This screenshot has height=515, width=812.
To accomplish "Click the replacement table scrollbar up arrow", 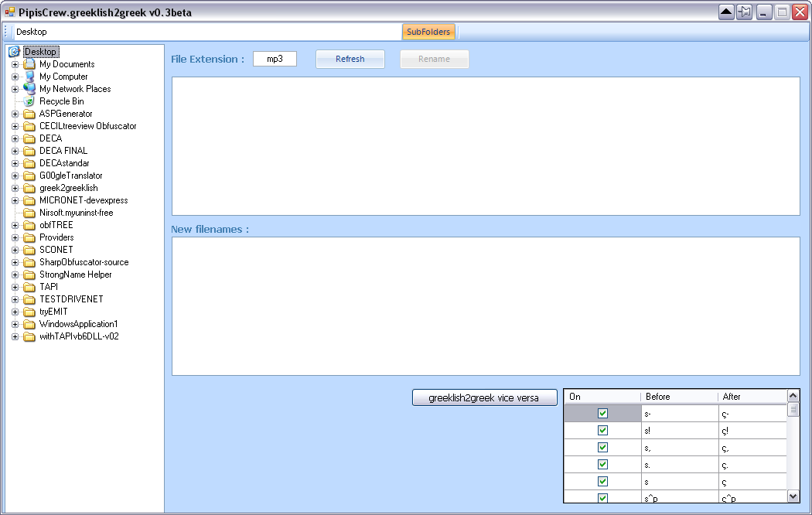I will click(793, 396).
